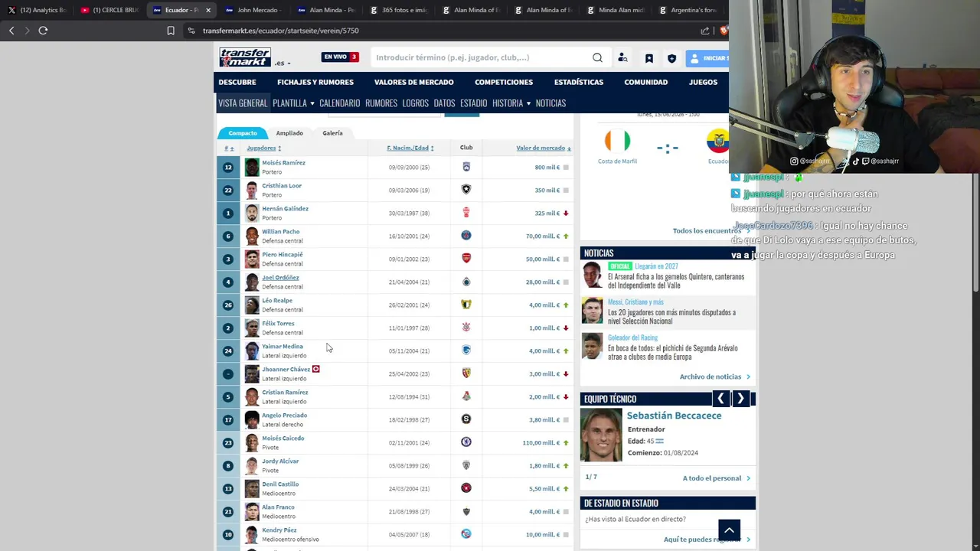The height and width of the screenshot is (551, 980).
Task: Open Moisés Caicedo player profile
Action: (283, 439)
